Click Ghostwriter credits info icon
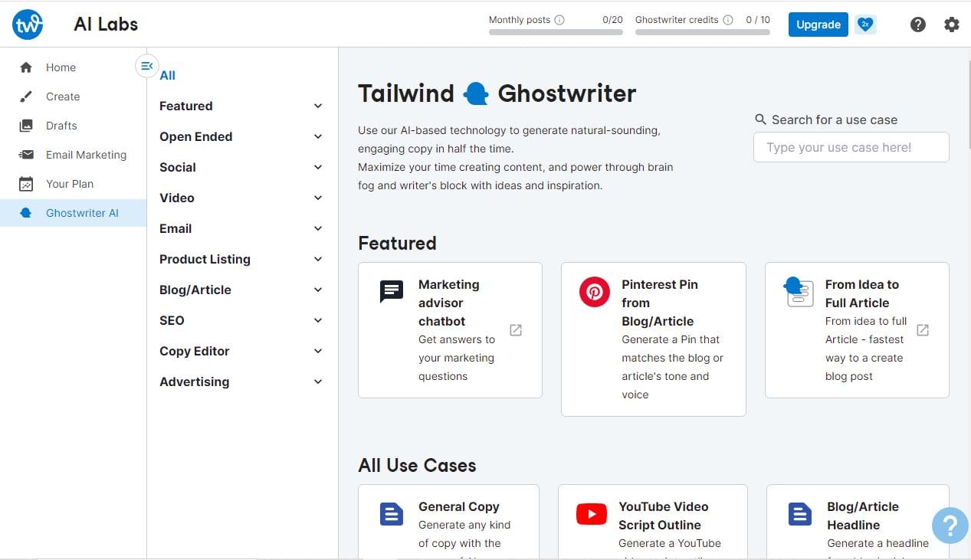 pos(728,20)
